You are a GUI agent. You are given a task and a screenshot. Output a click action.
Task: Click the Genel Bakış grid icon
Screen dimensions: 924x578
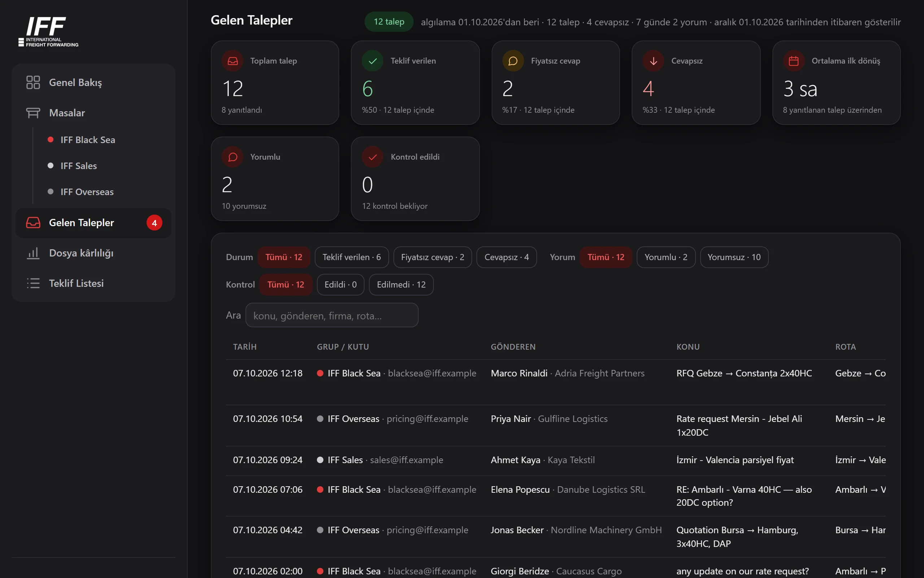point(33,82)
